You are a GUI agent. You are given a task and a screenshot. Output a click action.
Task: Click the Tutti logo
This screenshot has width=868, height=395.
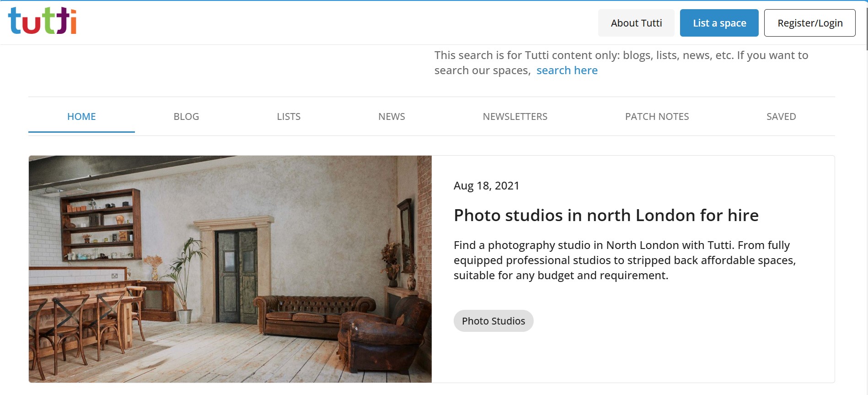pyautogui.click(x=42, y=21)
